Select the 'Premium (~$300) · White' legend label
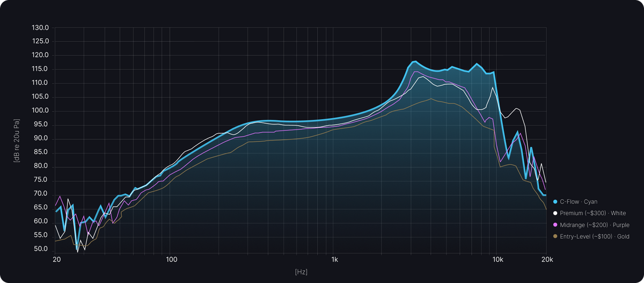 coord(592,213)
